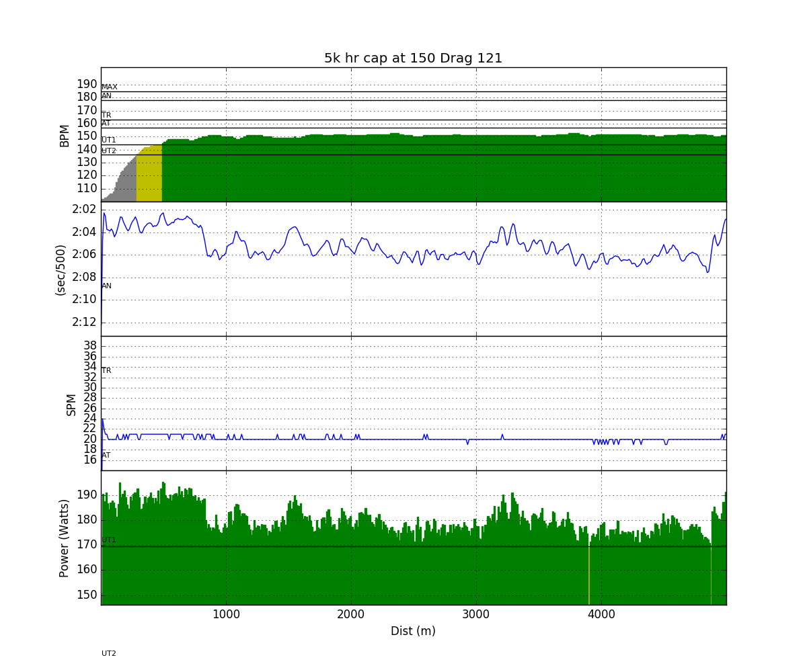Click the chart title "5k hr cap at 150 Drag 121"
The width and height of the screenshot is (807, 672).
click(413, 58)
